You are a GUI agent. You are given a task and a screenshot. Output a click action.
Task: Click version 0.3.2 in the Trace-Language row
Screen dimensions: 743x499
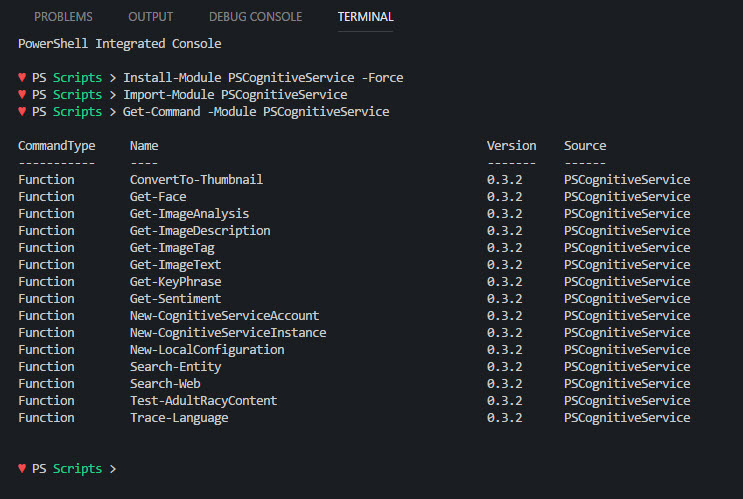point(504,418)
